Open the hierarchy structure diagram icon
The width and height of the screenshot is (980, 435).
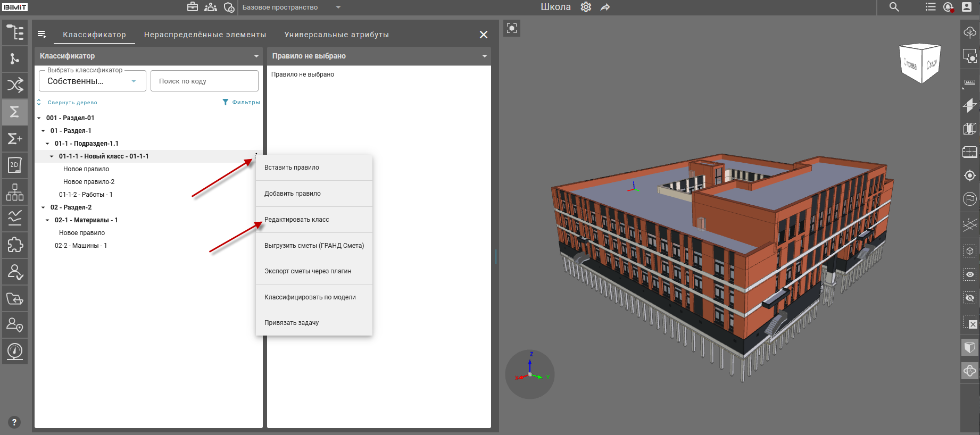click(x=15, y=191)
